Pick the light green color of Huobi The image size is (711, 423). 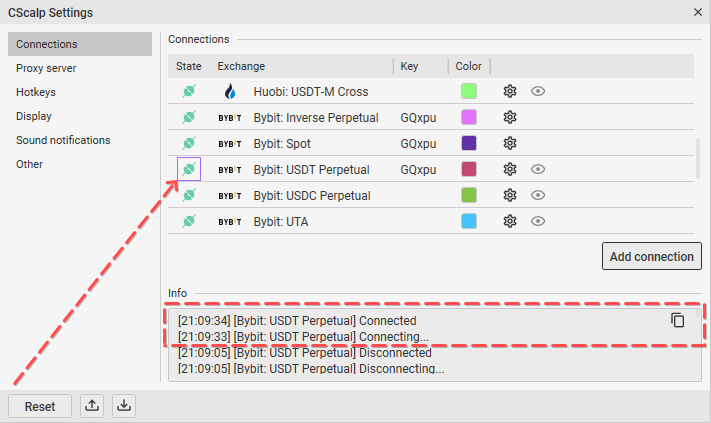(469, 91)
